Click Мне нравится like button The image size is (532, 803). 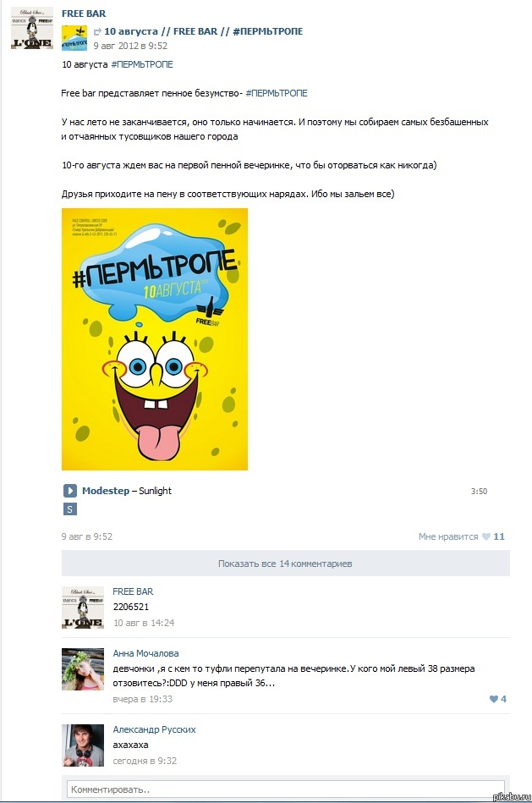click(448, 536)
